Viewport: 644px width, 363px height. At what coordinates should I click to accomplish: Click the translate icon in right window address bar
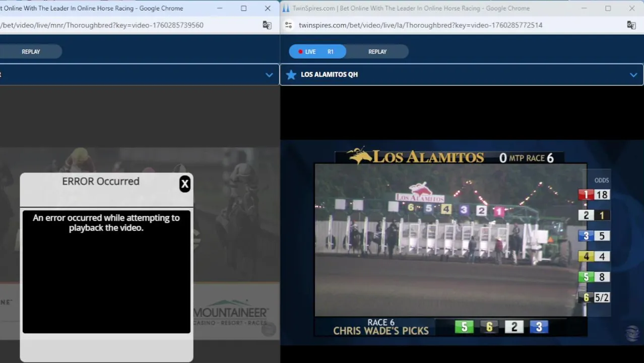631,25
